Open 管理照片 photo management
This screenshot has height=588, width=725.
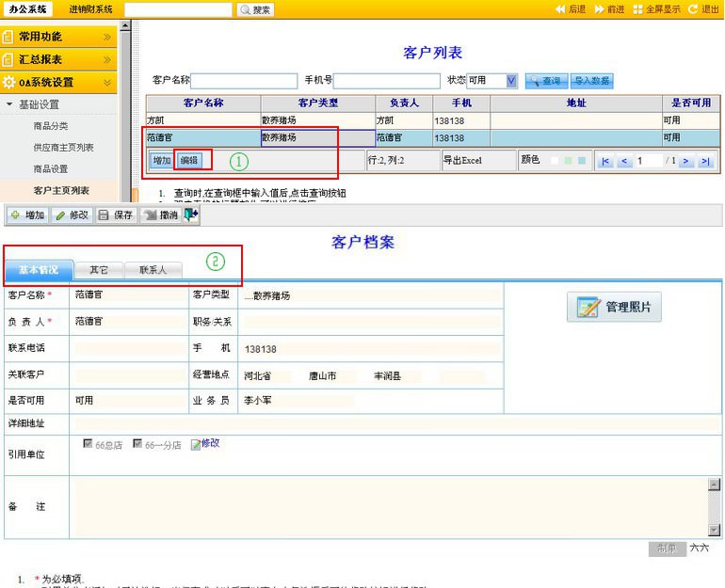click(614, 307)
